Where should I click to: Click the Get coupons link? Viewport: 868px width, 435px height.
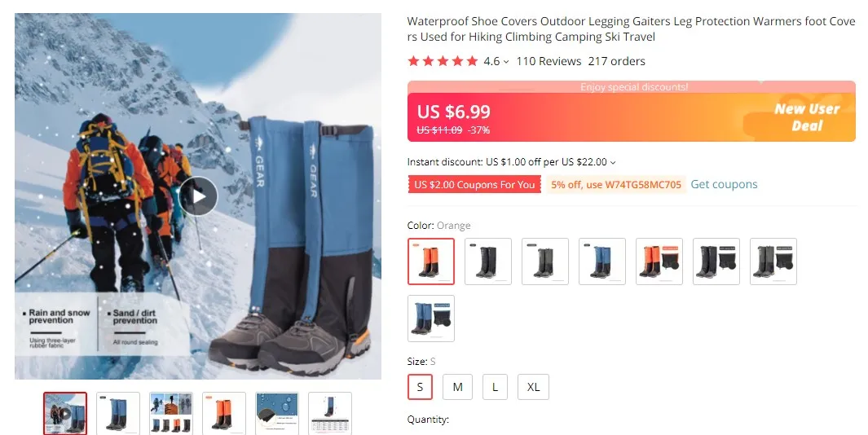(724, 184)
